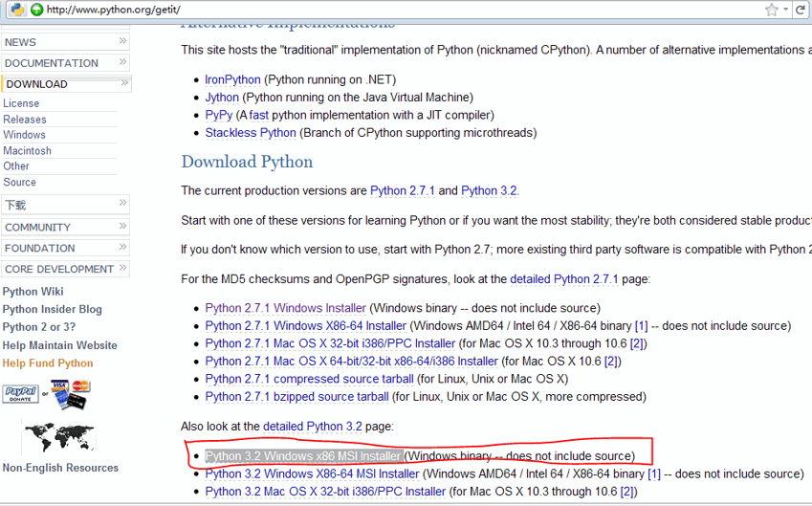Open the CORE DEVELOPMENT section
The width and height of the screenshot is (812, 506).
point(65,269)
